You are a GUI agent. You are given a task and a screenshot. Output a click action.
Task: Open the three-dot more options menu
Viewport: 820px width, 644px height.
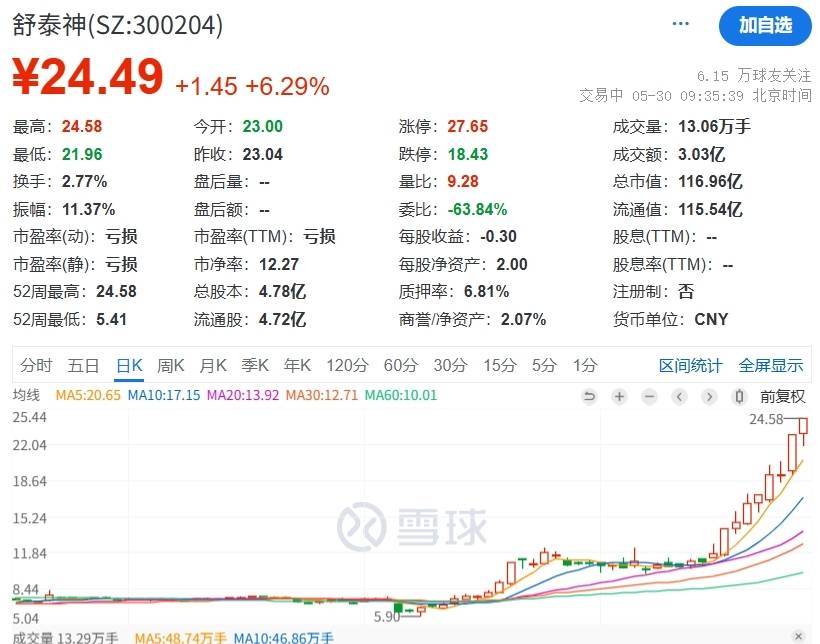[680, 24]
